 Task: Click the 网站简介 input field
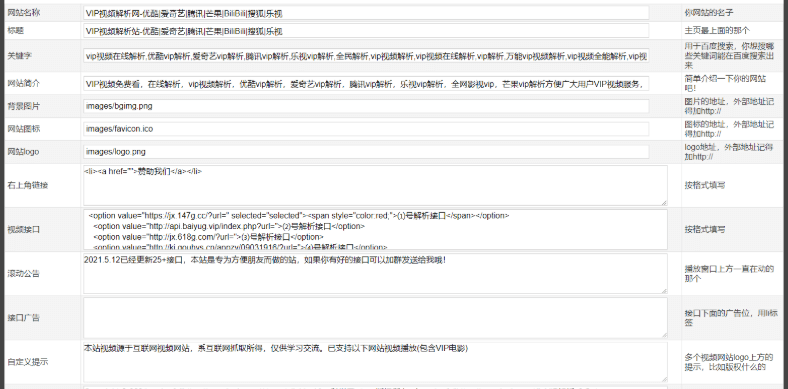[x=366, y=83]
